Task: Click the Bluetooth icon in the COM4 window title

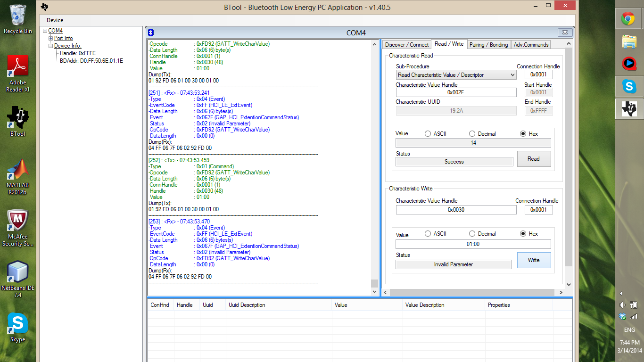Action: pos(151,33)
